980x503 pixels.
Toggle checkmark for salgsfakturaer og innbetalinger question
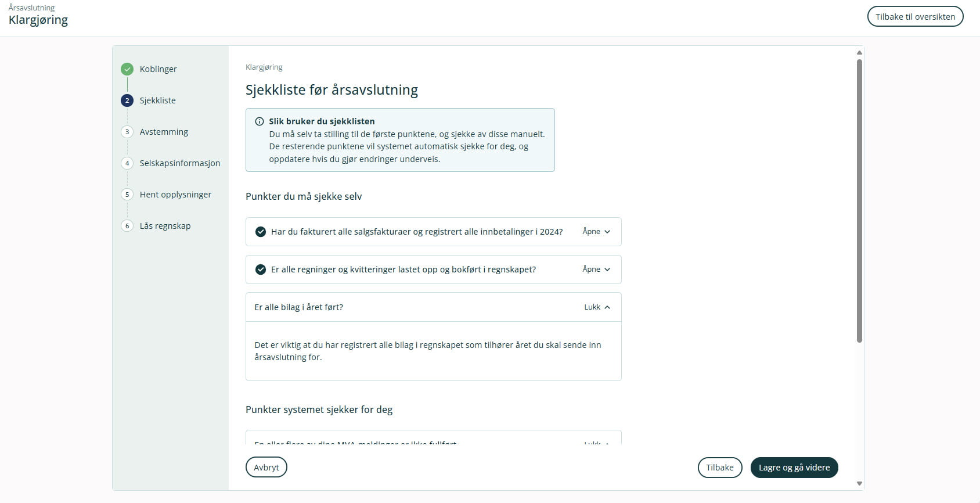261,232
